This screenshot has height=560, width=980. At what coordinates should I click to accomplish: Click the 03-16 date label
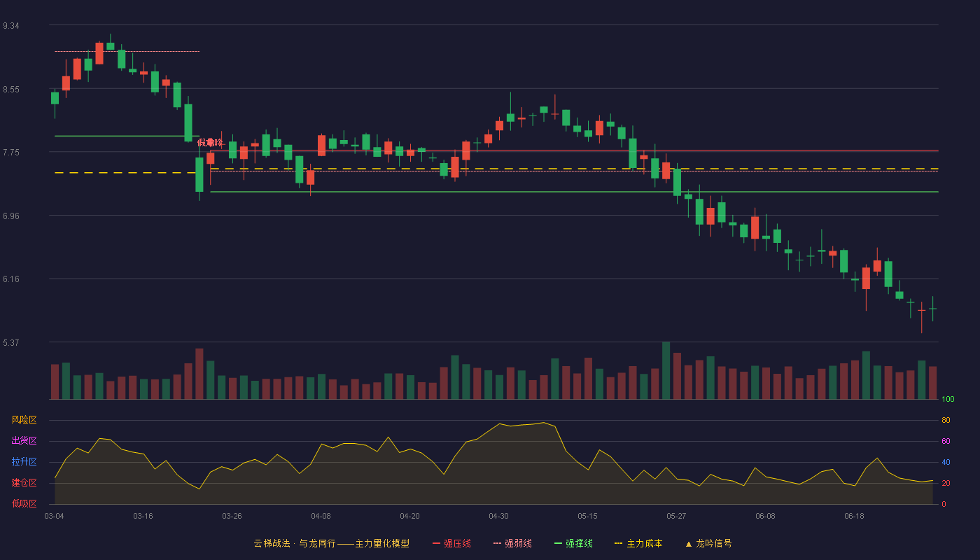tap(143, 516)
